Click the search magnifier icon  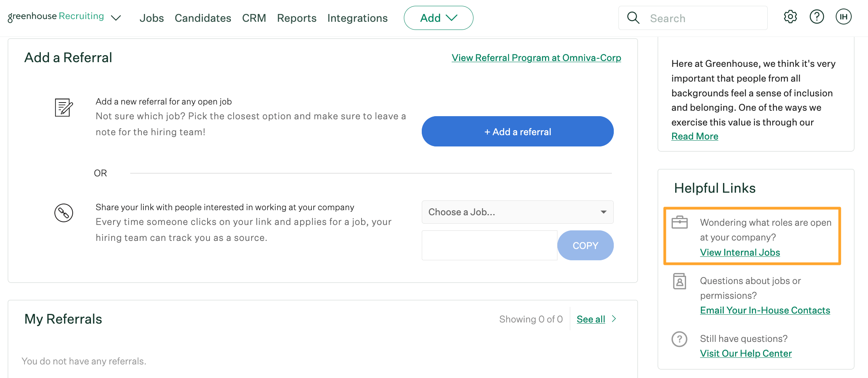[x=633, y=17]
